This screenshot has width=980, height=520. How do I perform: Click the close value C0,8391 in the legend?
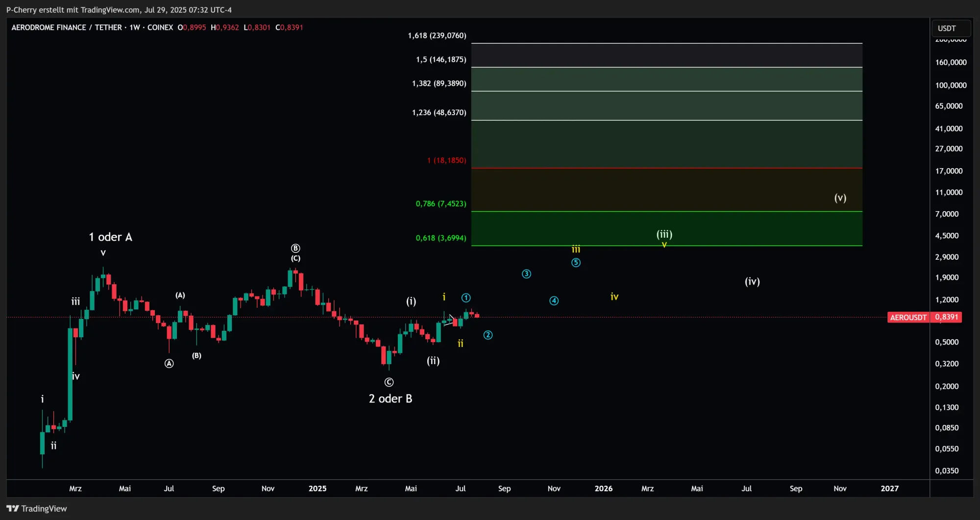click(x=289, y=27)
